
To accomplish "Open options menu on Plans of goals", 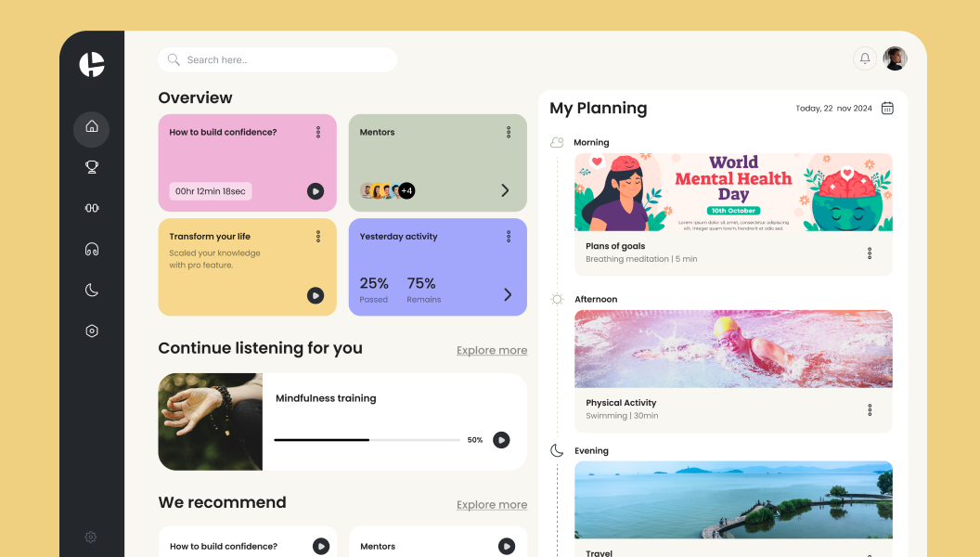I will (870, 253).
